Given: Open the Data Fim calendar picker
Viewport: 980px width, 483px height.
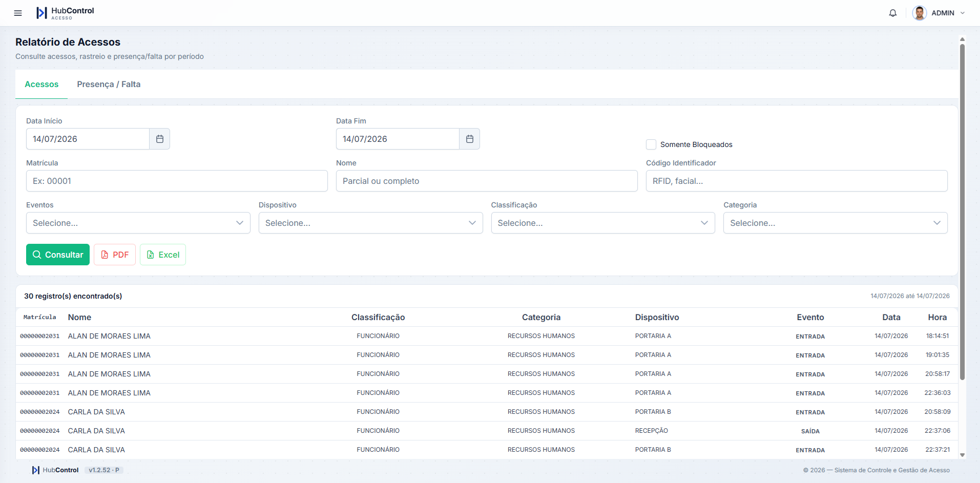Looking at the screenshot, I should point(470,139).
